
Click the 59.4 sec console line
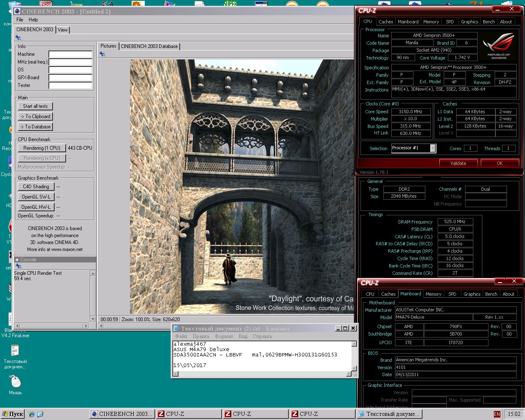[x=23, y=278]
